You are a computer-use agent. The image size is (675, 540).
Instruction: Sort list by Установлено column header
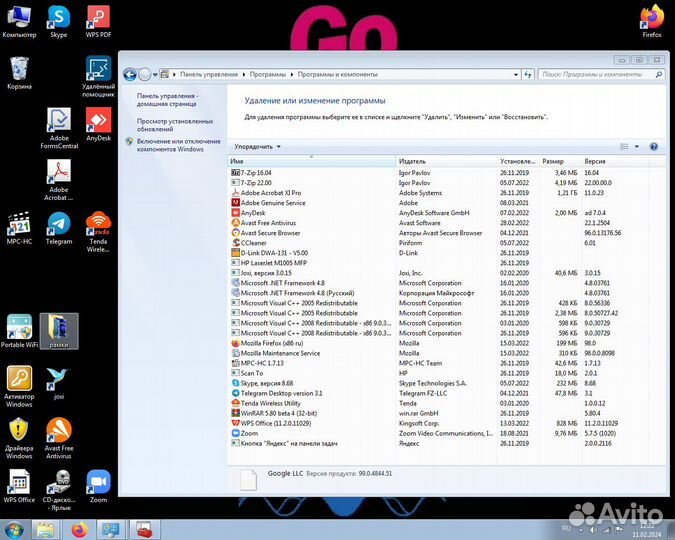coord(518,161)
